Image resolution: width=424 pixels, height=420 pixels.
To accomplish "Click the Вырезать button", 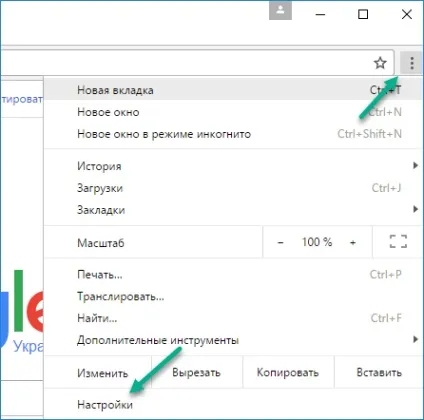I will 197,372.
